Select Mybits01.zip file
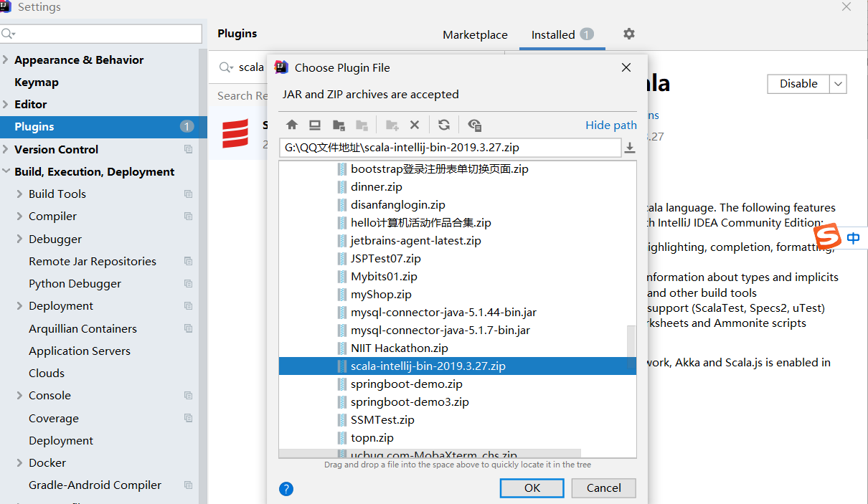Viewport: 868px width, 504px height. click(x=384, y=276)
